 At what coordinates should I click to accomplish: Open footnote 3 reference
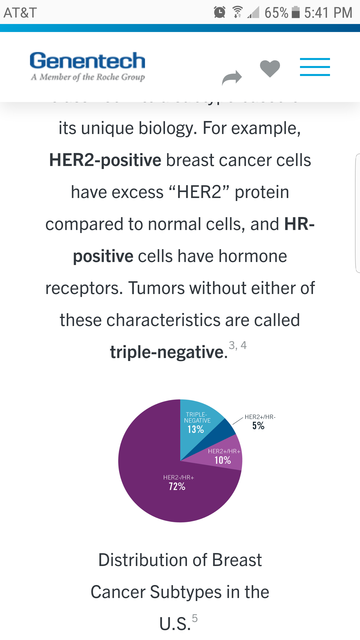coord(232,346)
